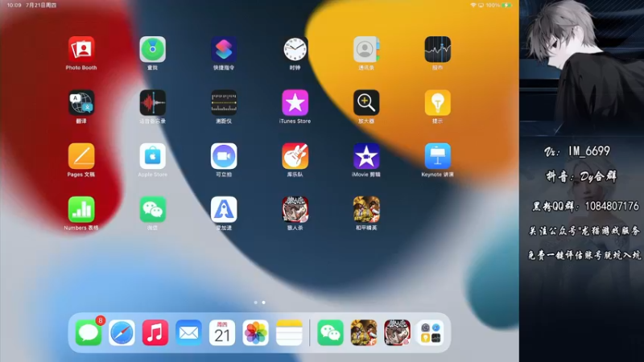The width and height of the screenshot is (644, 362).
Task: Open the Clock (时钟) app
Action: click(x=295, y=49)
